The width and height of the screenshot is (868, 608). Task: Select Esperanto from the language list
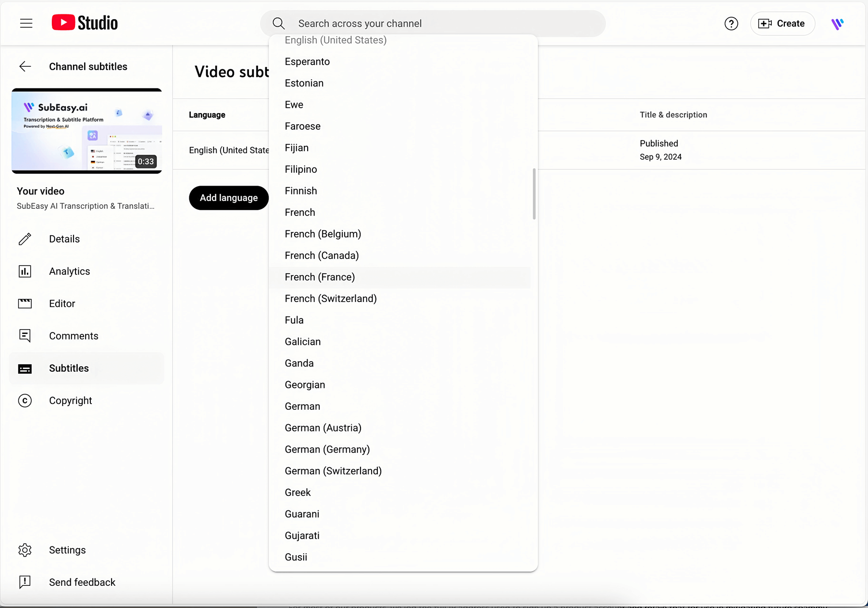400,62
